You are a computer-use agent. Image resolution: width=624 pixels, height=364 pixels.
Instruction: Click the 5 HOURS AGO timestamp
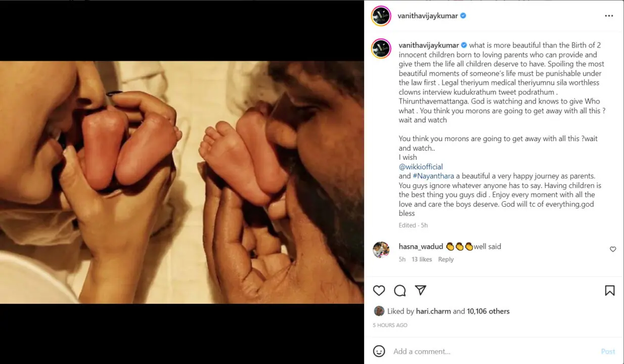389,325
